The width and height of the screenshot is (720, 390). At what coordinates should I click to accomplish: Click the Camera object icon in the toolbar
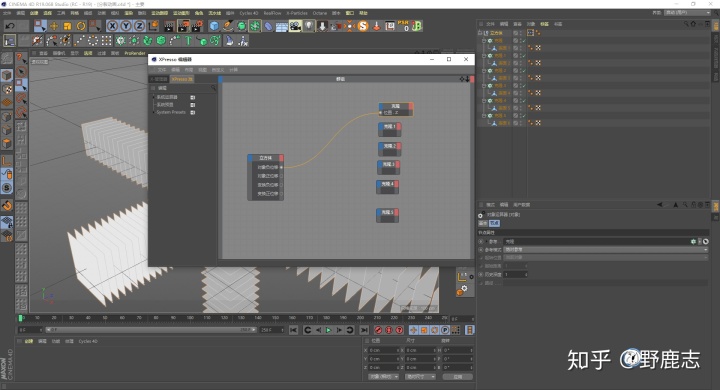(295, 26)
